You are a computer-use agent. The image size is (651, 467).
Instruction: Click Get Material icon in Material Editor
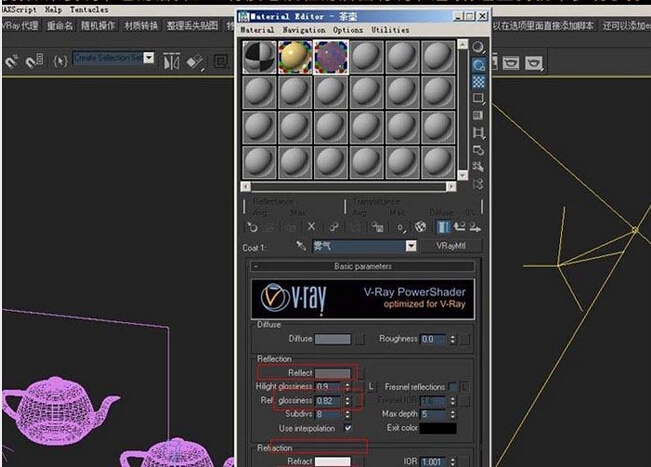(252, 227)
